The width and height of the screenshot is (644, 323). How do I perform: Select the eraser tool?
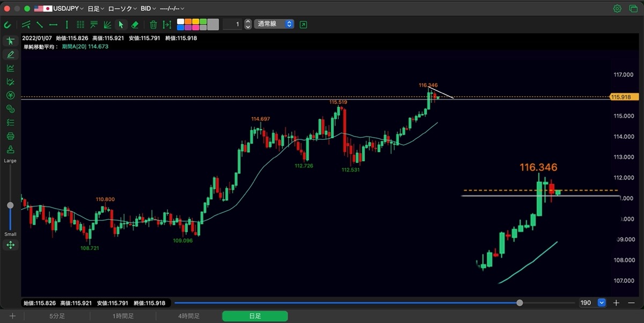135,24
